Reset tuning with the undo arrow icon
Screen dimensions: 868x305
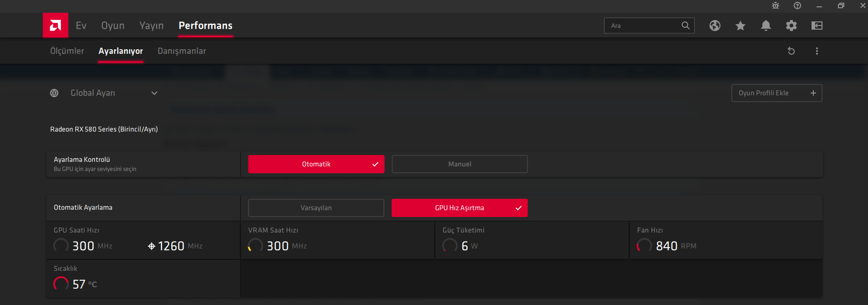pyautogui.click(x=791, y=51)
